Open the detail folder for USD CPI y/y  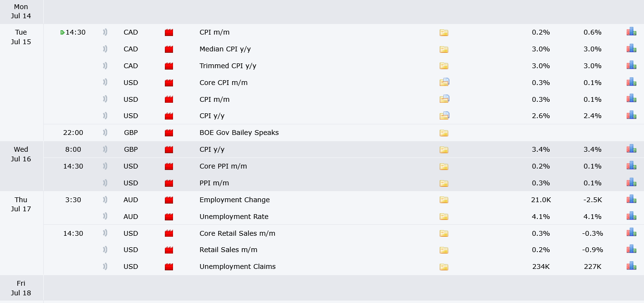pos(444,115)
